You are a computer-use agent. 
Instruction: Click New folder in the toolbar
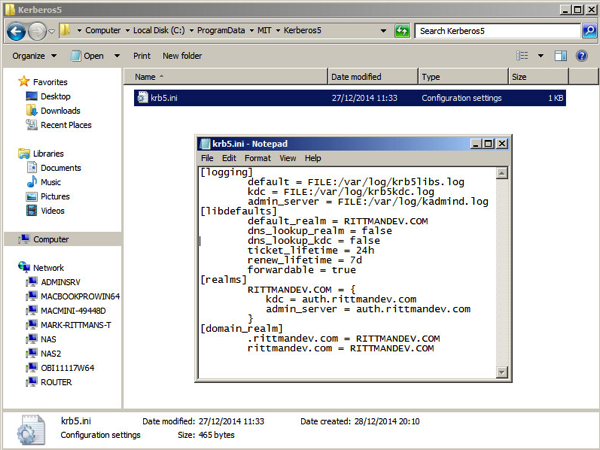(182, 56)
